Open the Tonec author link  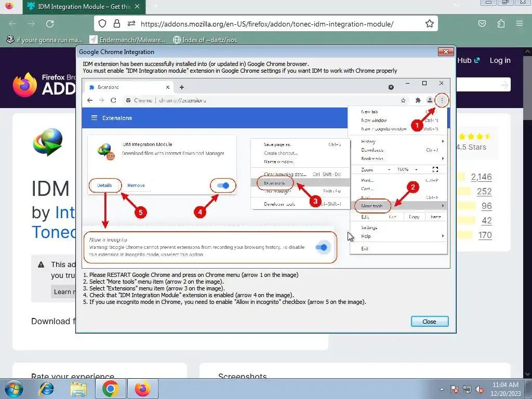click(54, 232)
